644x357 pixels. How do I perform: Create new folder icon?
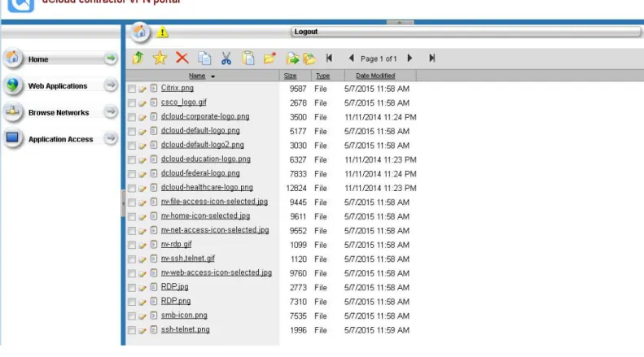[x=269, y=59]
